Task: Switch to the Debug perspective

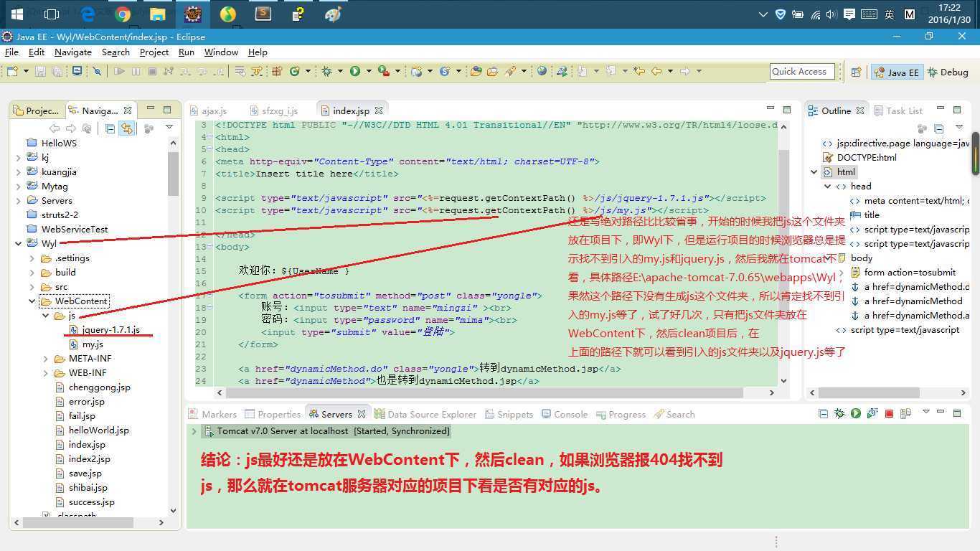Action: 948,72
